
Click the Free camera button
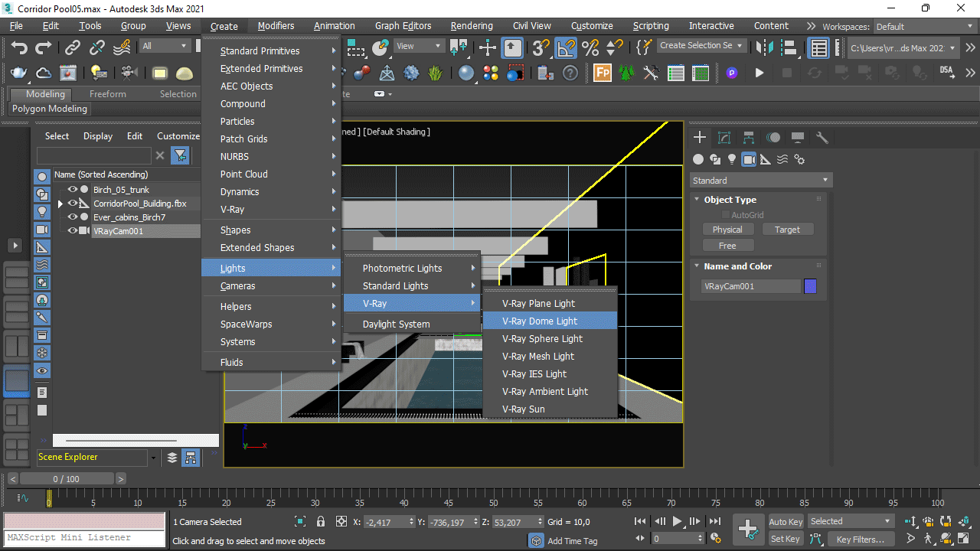(727, 246)
